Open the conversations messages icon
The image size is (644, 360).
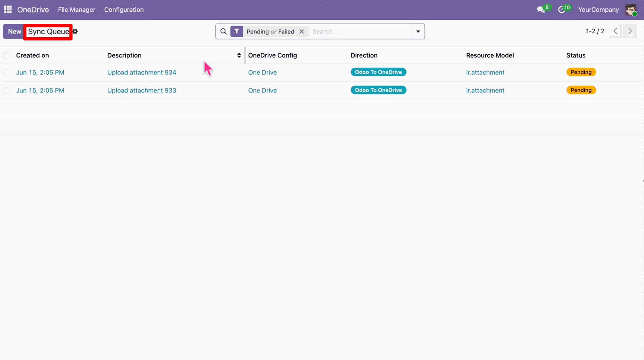pos(541,10)
